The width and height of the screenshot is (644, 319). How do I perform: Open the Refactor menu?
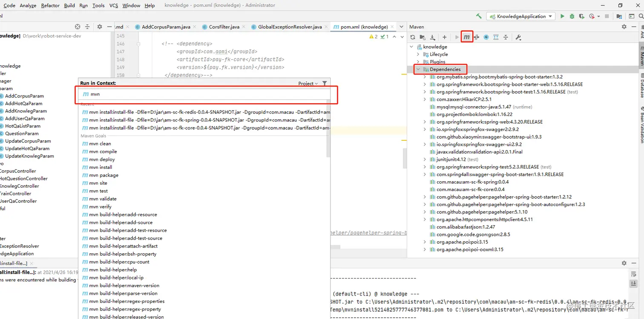click(x=50, y=6)
